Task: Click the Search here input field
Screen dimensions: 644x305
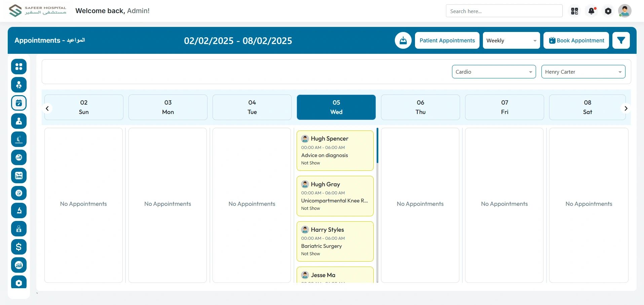Action: [x=504, y=11]
